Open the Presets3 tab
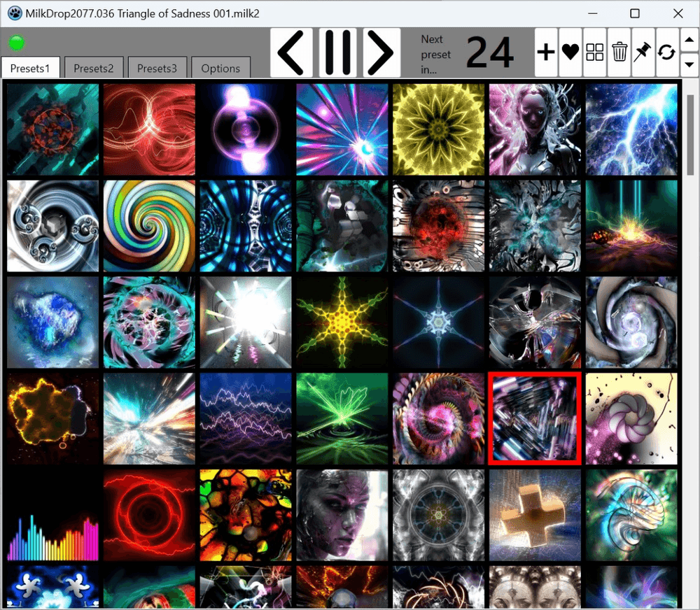 coord(157,68)
